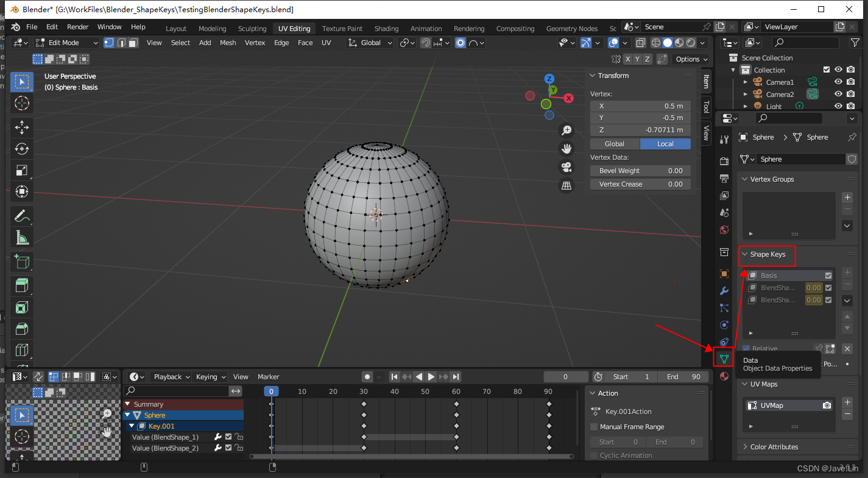This screenshot has height=478, width=868.
Task: Open the File menu
Action: (x=32, y=27)
